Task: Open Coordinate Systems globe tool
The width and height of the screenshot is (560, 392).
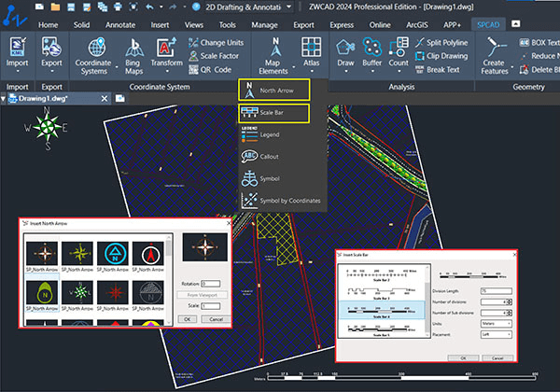Action: pos(96,47)
